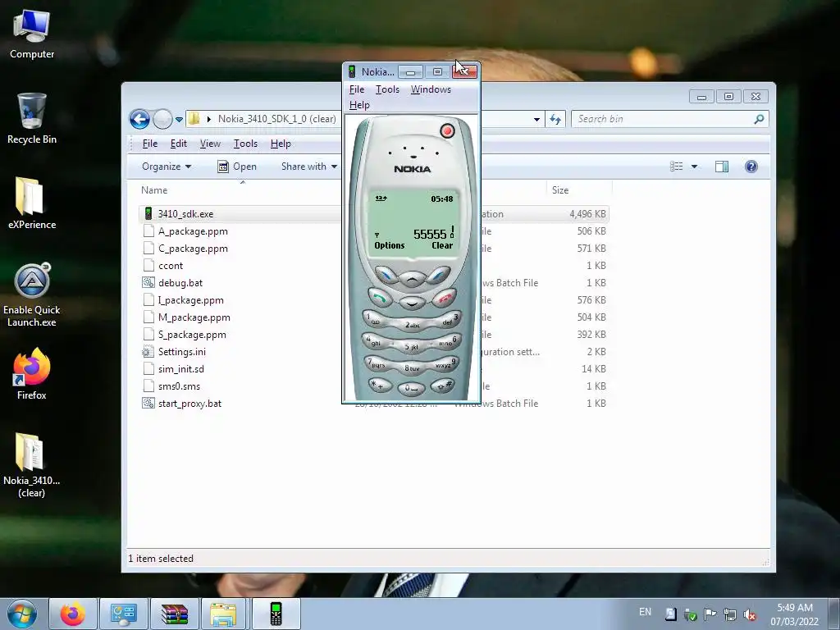
Task: Tap the phone keypad key 8 tuv
Action: click(412, 368)
